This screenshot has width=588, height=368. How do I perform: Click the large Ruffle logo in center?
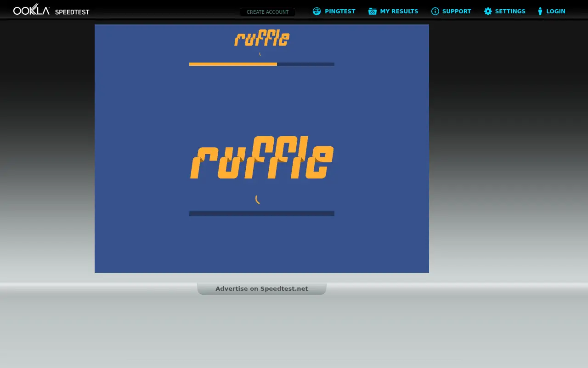coord(262,157)
